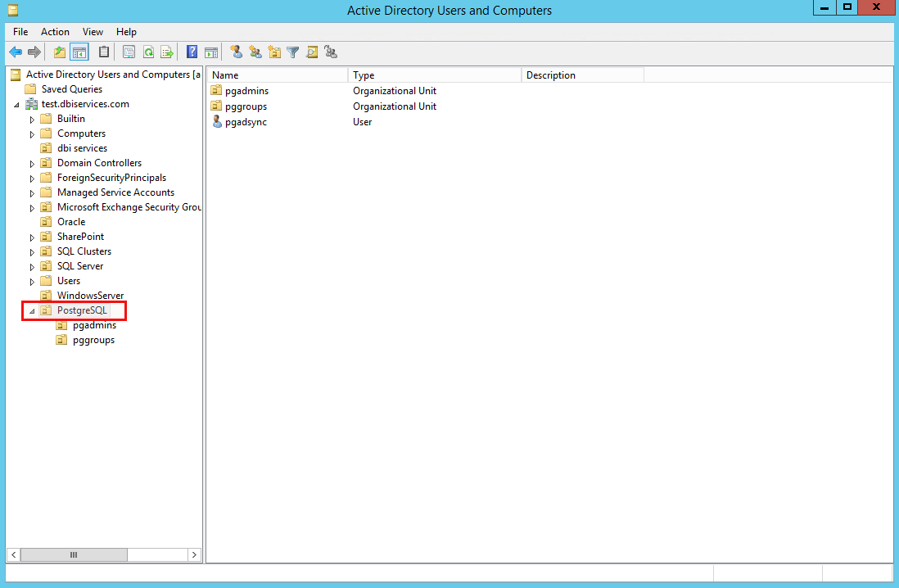The height and width of the screenshot is (588, 899).
Task: Expand the SQL Server node
Action: click(x=32, y=267)
